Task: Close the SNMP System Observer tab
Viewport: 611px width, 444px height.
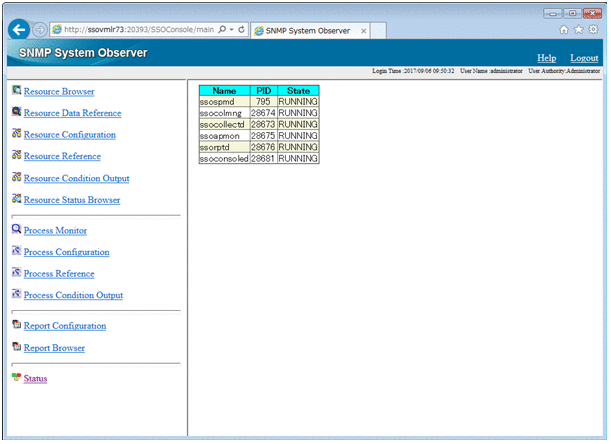Action: (363, 31)
